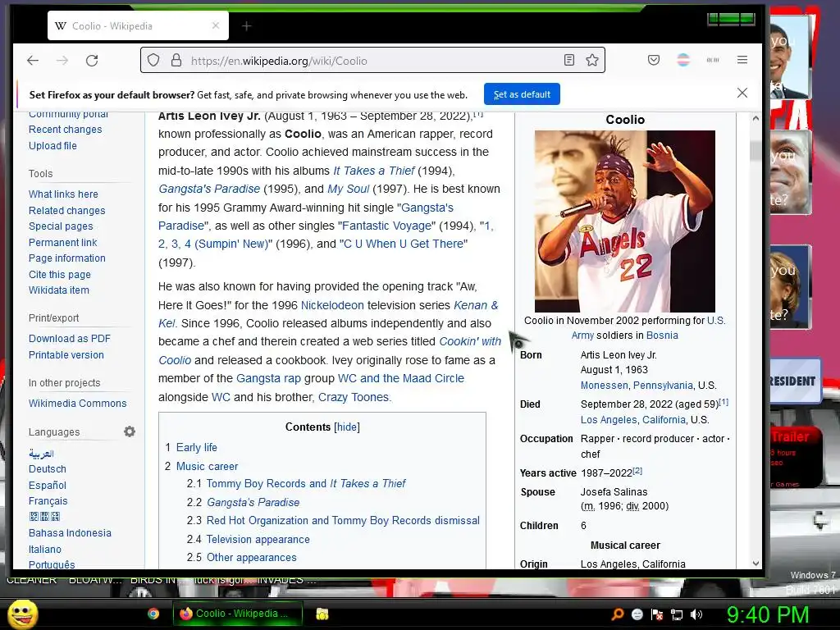This screenshot has width=840, height=630.
Task: Go back using the browser back arrow
Action: tap(33, 61)
